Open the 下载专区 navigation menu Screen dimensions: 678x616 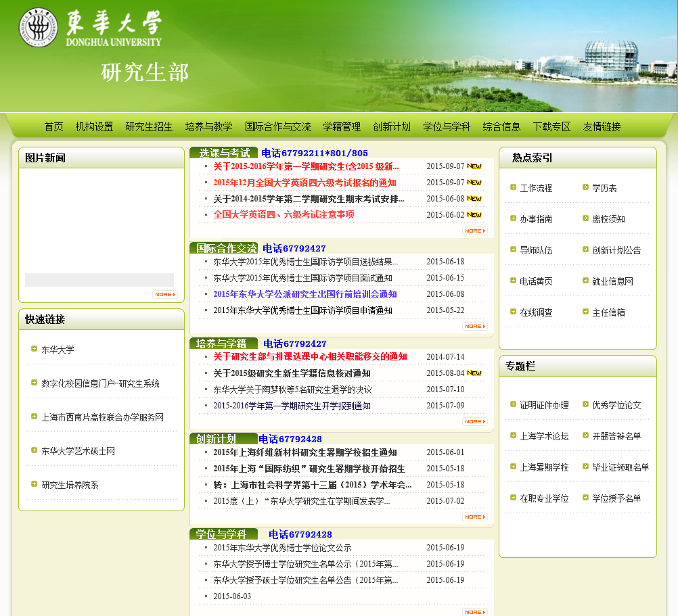tap(551, 126)
